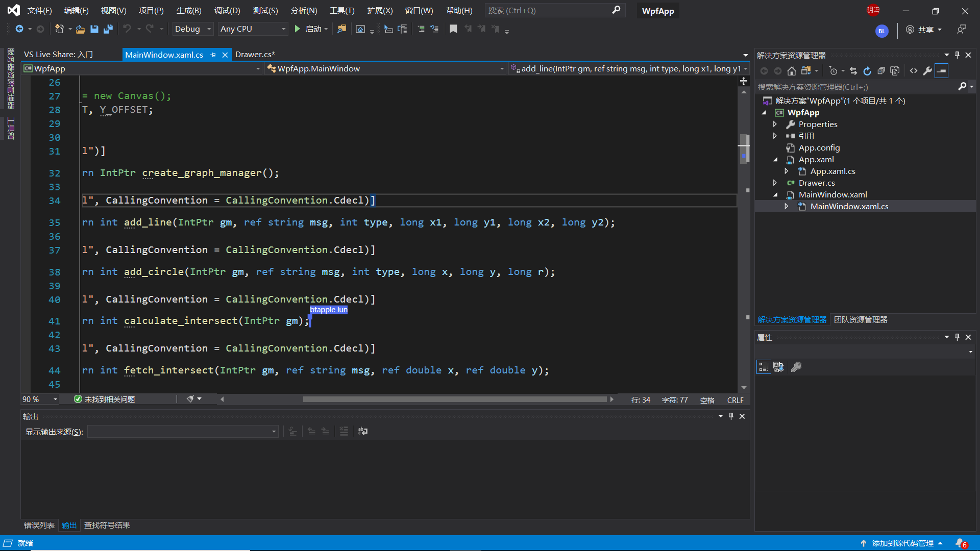The width and height of the screenshot is (980, 551).
Task: Click the Alphabetical sort icon in Properties panel
Action: (778, 367)
